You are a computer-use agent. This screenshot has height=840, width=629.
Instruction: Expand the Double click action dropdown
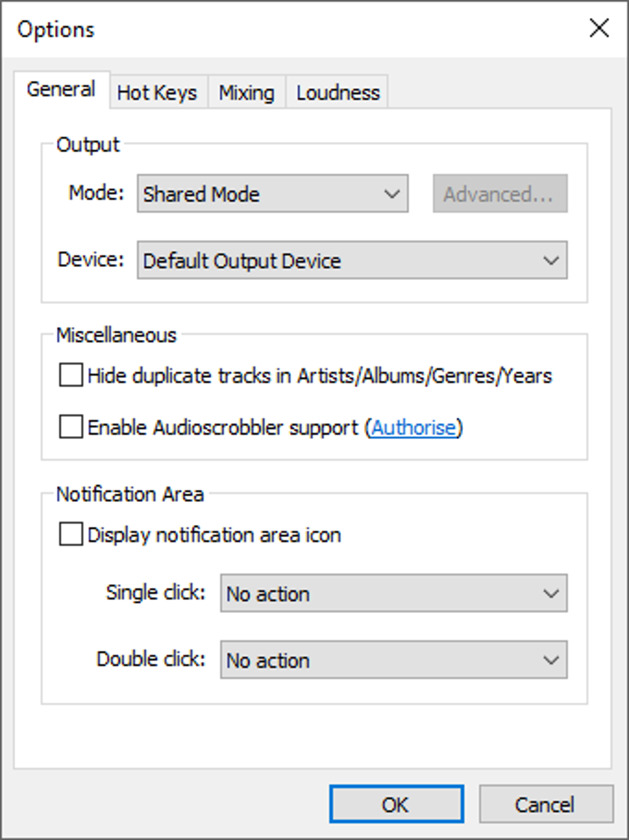[393, 660]
